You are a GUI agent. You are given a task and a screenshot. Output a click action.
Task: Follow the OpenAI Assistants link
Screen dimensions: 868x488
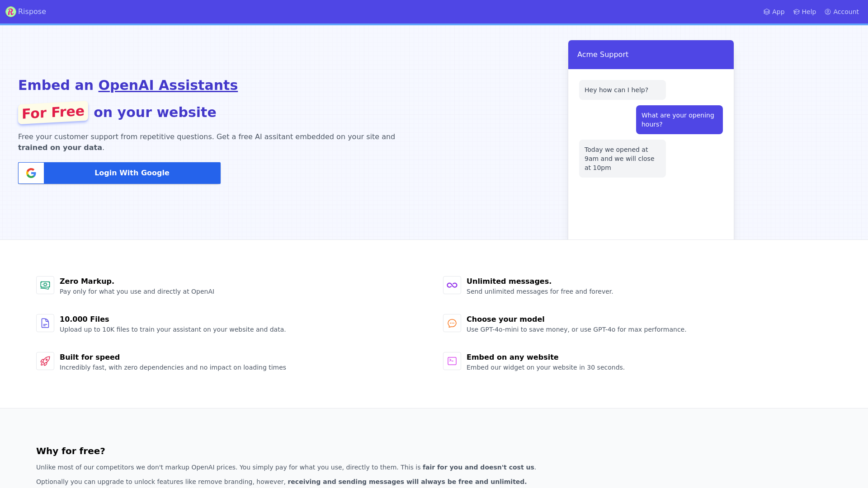168,85
